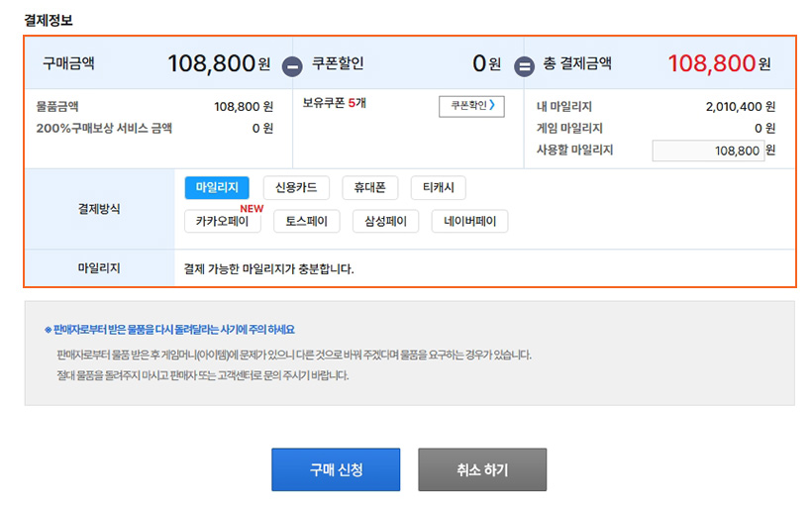812x511 pixels.
Task: Click the 내 마일리지 balance 2,010,400원
Action: [x=740, y=106]
